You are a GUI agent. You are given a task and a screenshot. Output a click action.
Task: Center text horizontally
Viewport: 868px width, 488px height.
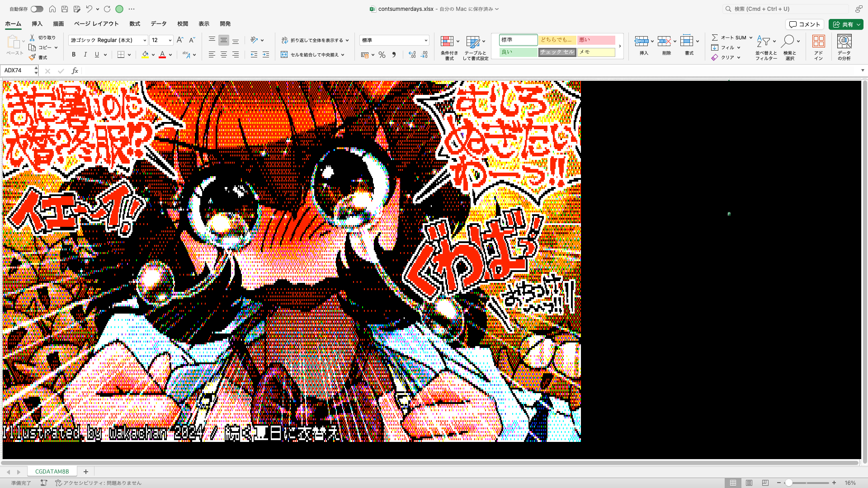click(223, 55)
